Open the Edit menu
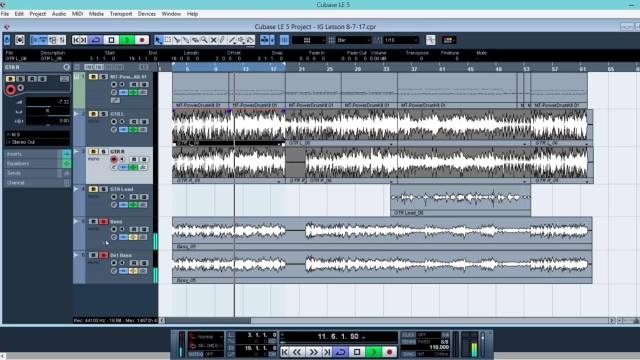Screen dimensions: 640x360 (x=19, y=14)
